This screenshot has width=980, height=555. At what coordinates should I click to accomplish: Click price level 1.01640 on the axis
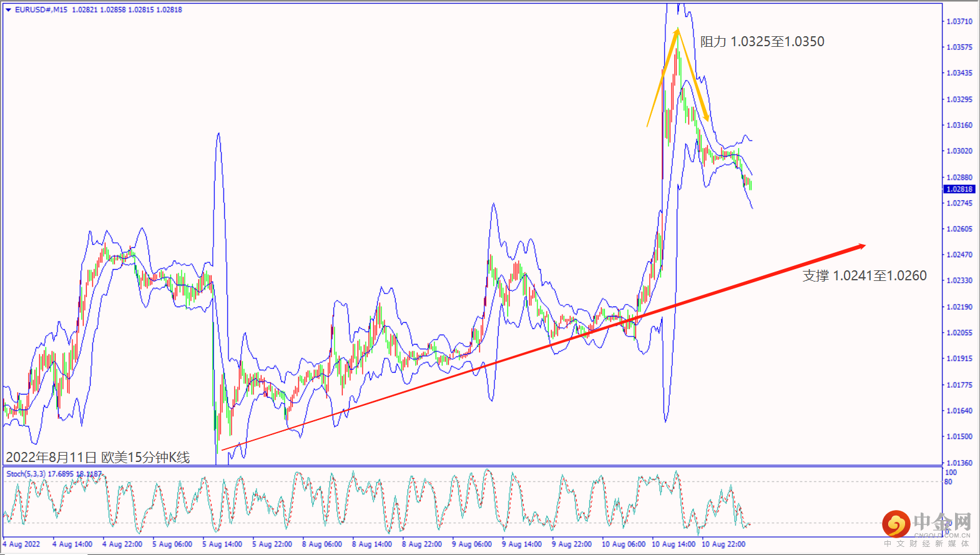click(959, 411)
